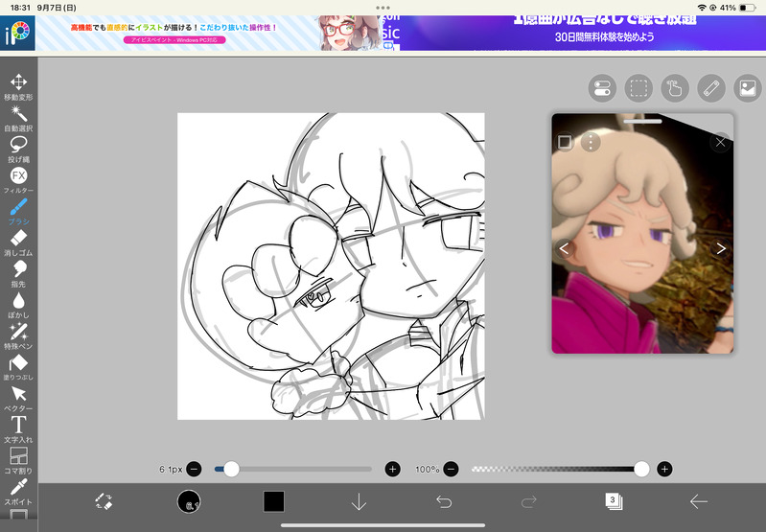Toggle reference window square display mode
766x532 pixels.
(x=565, y=142)
